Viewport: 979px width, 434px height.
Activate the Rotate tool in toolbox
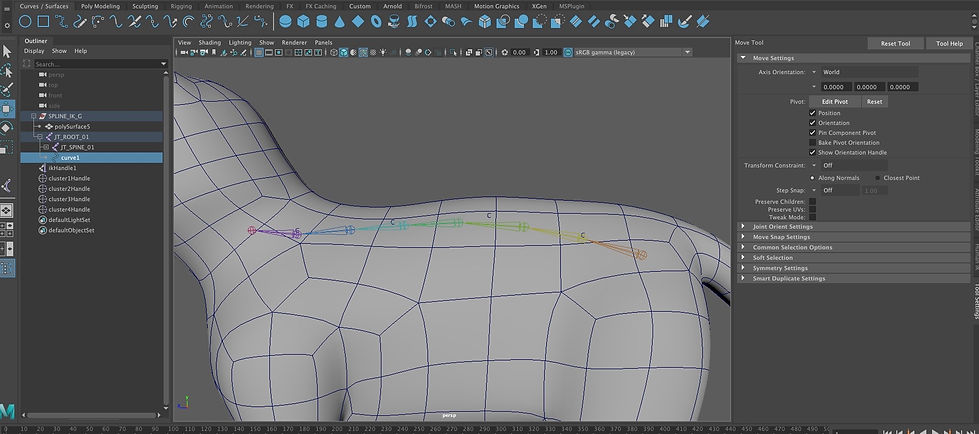click(x=7, y=129)
